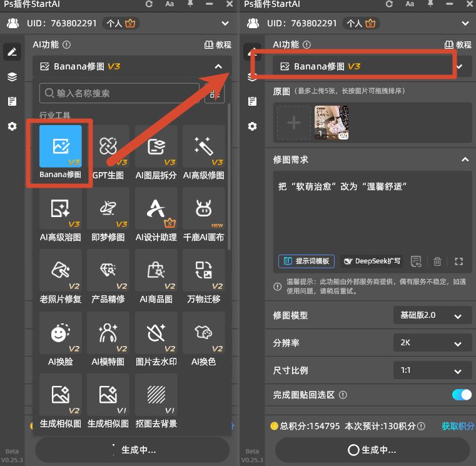Open the 分辨率 2K dropdown
The width and height of the screenshot is (476, 466).
[432, 343]
